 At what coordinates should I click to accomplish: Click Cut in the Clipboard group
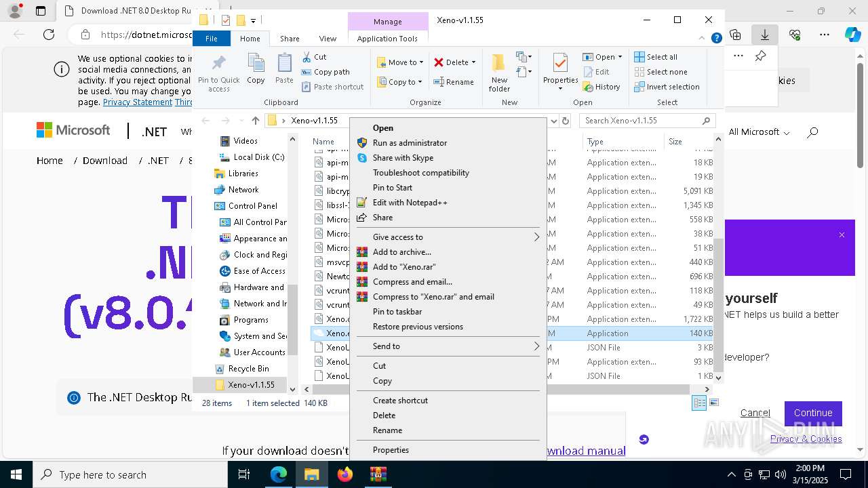[x=314, y=57]
